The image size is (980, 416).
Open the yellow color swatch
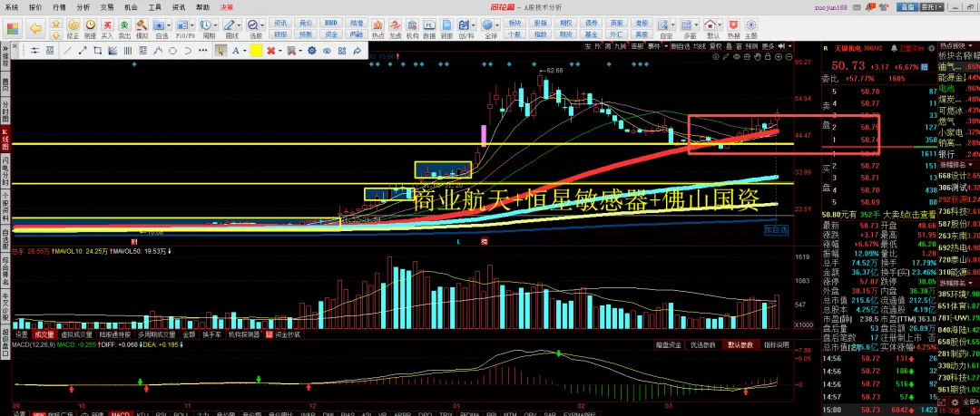(256, 51)
